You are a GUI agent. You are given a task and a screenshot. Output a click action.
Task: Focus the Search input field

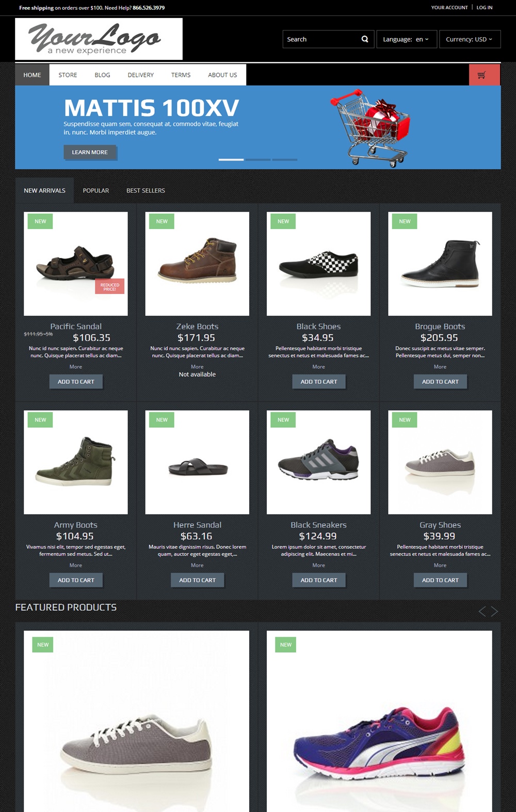tap(321, 39)
